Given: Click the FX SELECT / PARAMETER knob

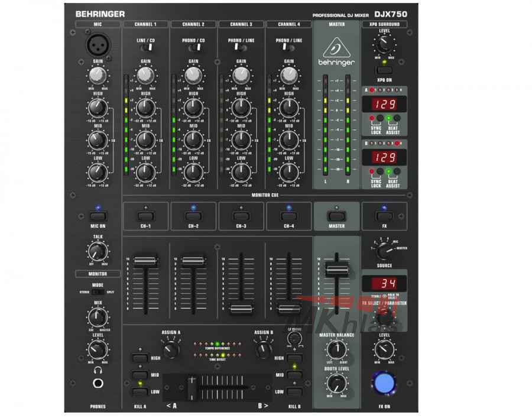Looking at the screenshot, I should 384,318.
